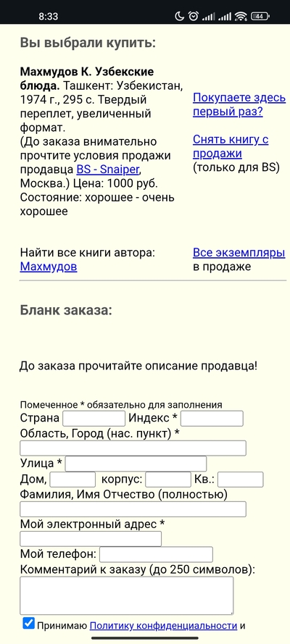Tap the Wi-Fi status icon
290x644 pixels.
(241, 17)
